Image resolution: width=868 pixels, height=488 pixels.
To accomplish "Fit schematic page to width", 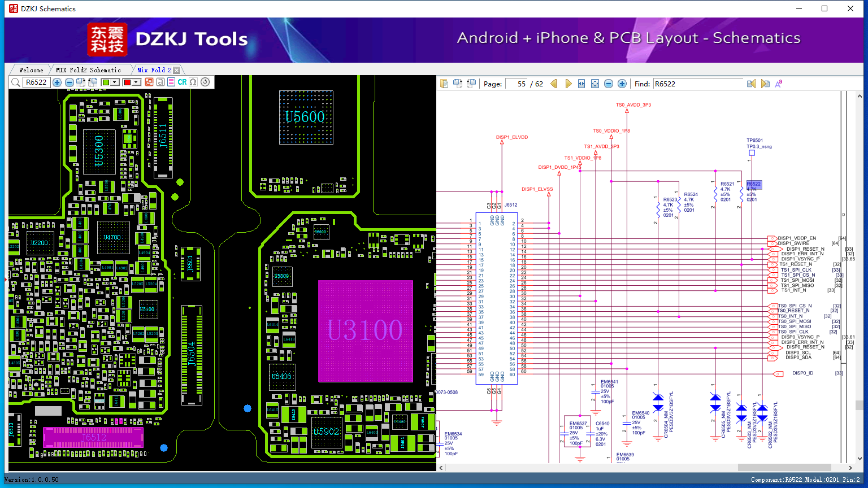I will pos(581,84).
